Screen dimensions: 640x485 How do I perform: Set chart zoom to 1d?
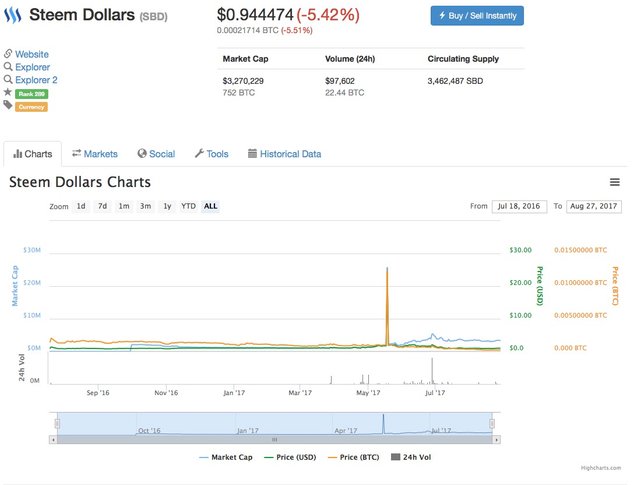click(x=81, y=206)
